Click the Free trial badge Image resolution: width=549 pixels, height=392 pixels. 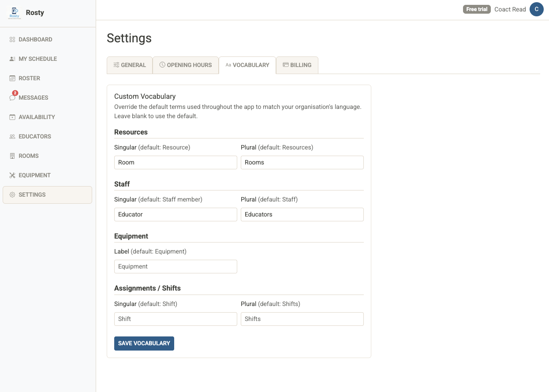coord(477,9)
